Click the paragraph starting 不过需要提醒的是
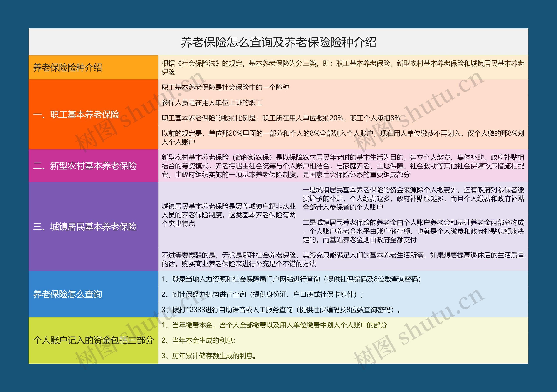 [x=343, y=259]
